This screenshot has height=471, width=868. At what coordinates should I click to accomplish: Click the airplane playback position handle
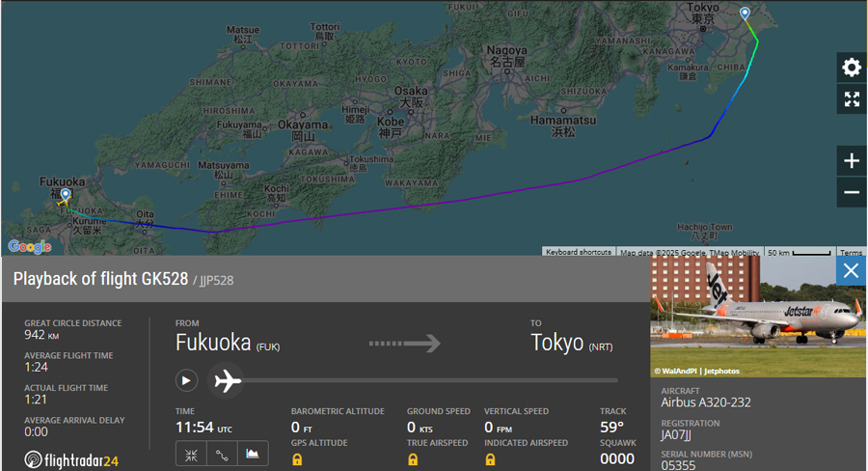[228, 380]
